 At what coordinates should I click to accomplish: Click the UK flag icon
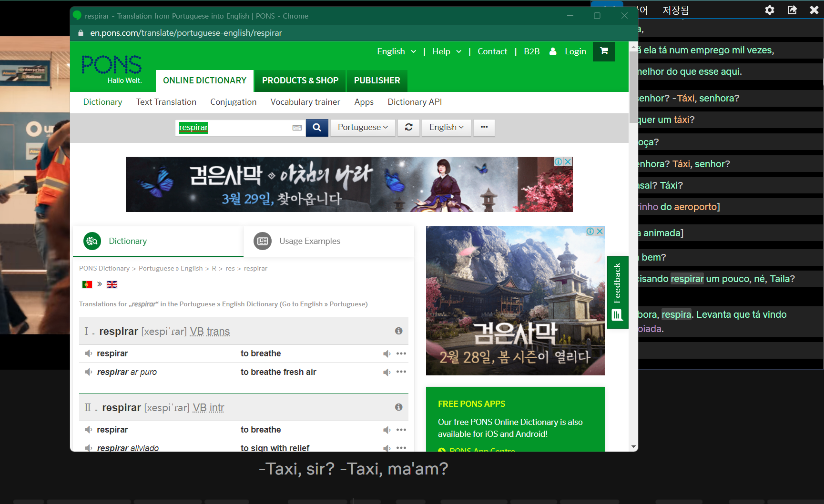[x=112, y=284]
